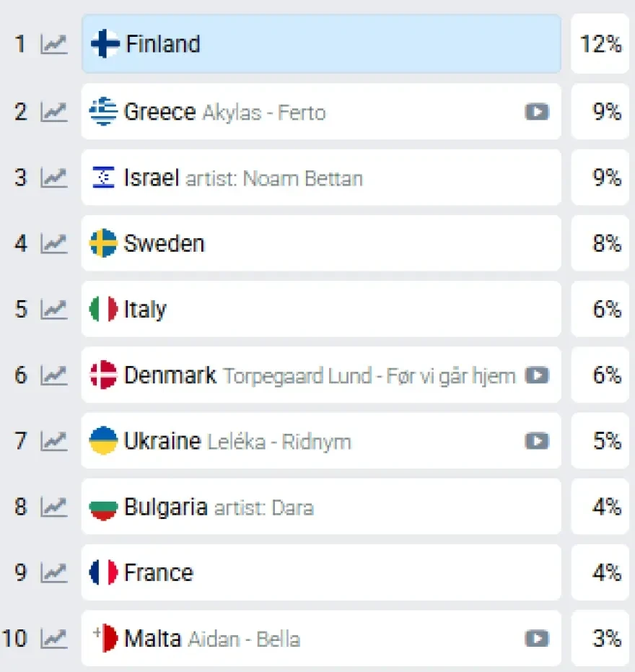Click the Israel flag icon
This screenshot has width=635, height=672.
pyautogui.click(x=103, y=178)
